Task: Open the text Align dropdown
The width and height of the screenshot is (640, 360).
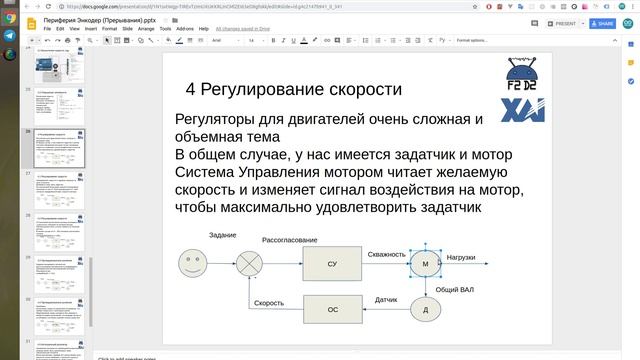Action: 351,40
